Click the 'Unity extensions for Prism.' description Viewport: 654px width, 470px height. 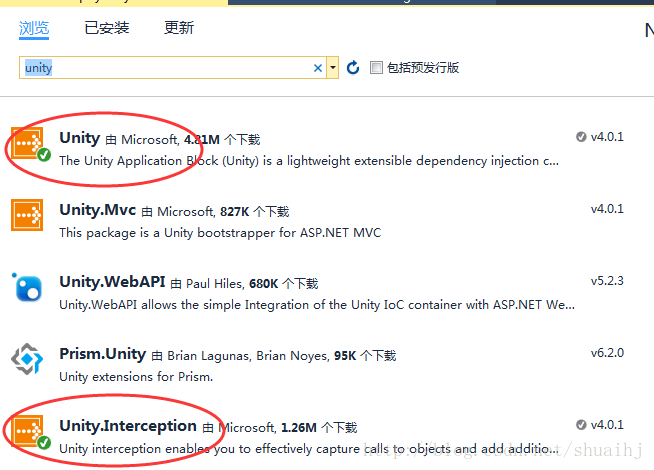[x=136, y=377]
